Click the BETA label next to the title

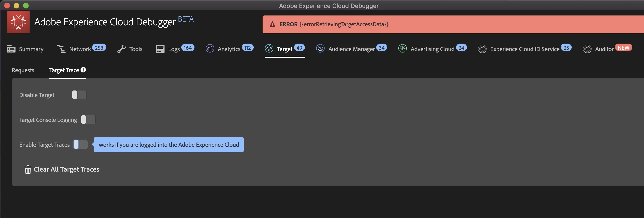[186, 19]
